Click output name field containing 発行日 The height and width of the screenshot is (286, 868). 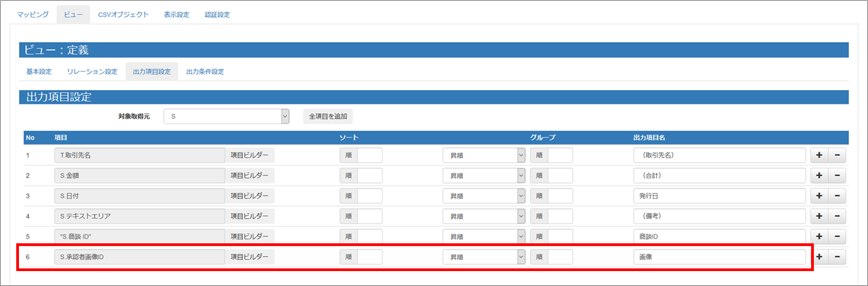tap(718, 196)
